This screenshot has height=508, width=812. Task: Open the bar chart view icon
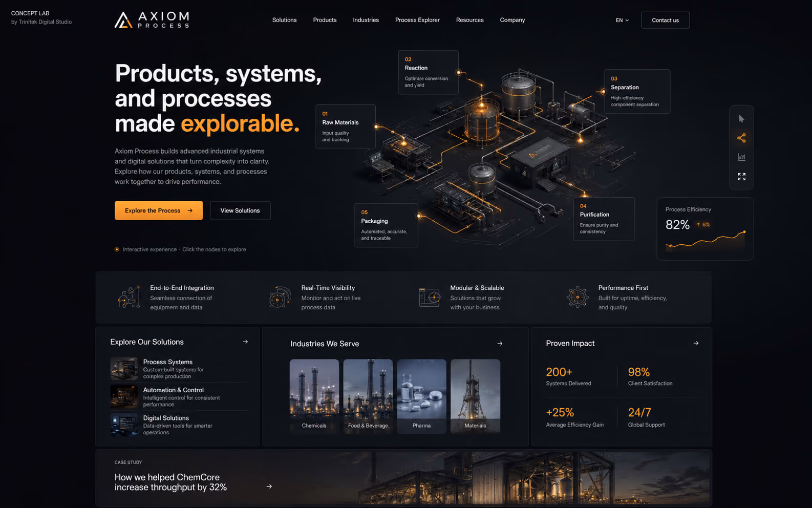(741, 157)
